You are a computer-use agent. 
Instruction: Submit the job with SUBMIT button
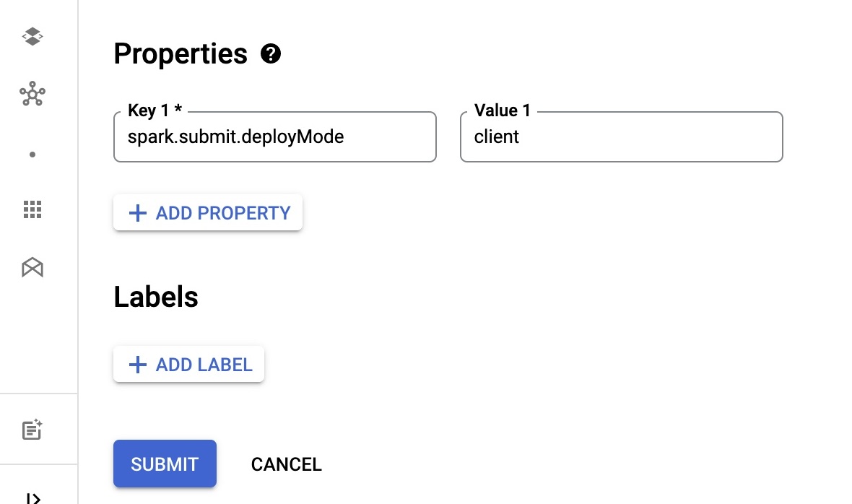click(165, 464)
